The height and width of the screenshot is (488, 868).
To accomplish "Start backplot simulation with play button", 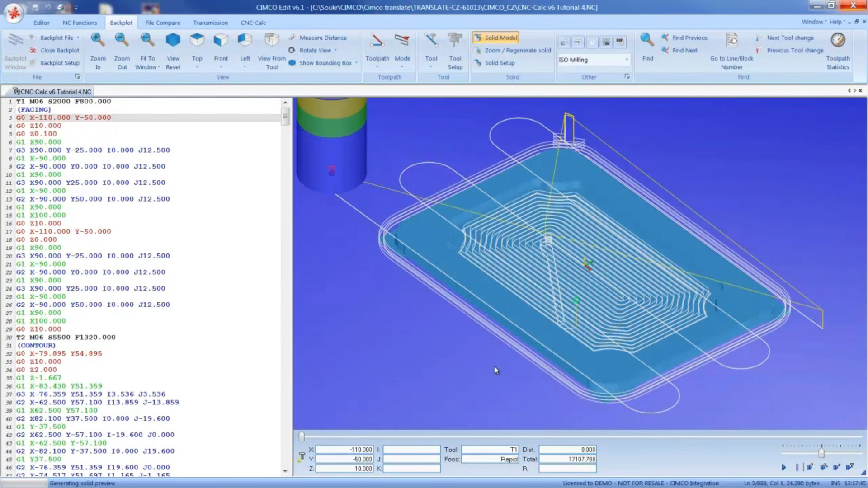I will tap(783, 467).
